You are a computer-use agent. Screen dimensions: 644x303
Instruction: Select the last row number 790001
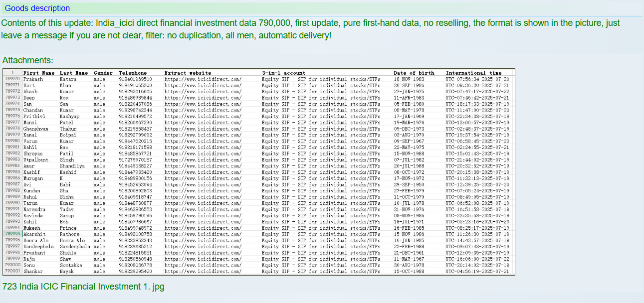(x=12, y=271)
